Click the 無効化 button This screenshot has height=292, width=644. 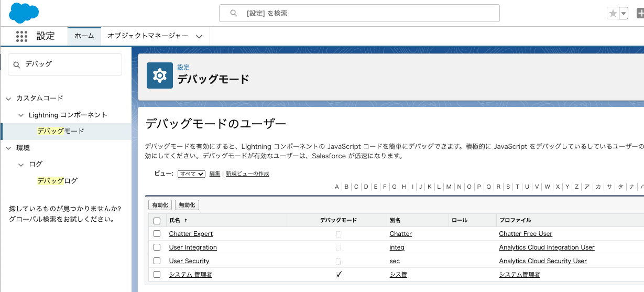coord(187,205)
